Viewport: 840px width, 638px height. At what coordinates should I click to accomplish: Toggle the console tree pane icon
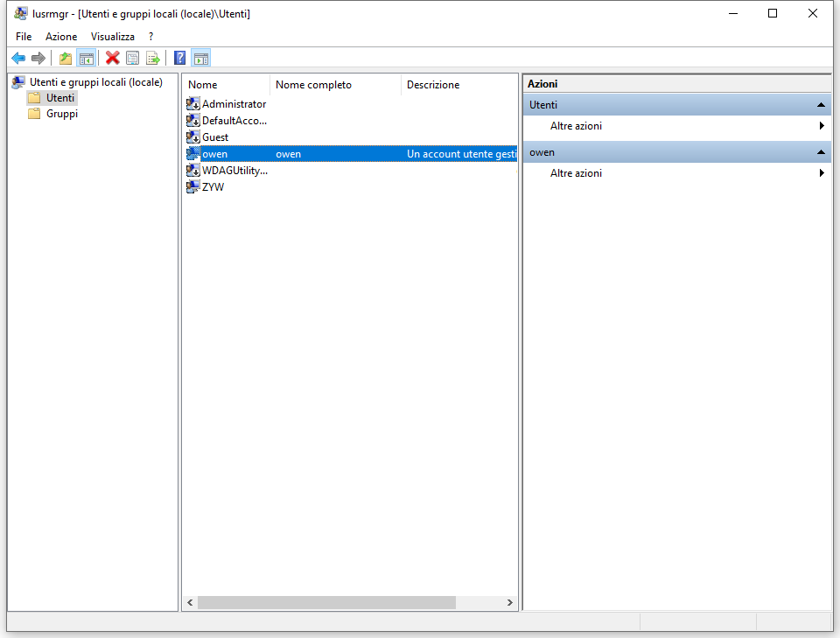pyautogui.click(x=87, y=58)
